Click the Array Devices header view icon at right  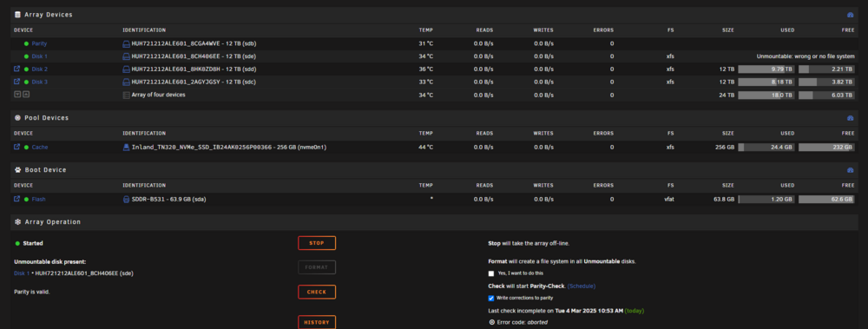tap(851, 15)
